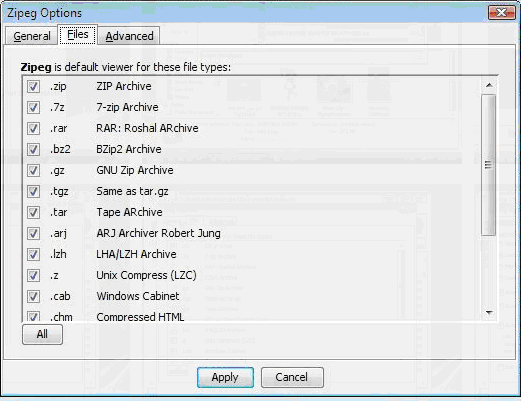Toggle the .chm Compressed HTML checkbox

point(33,316)
